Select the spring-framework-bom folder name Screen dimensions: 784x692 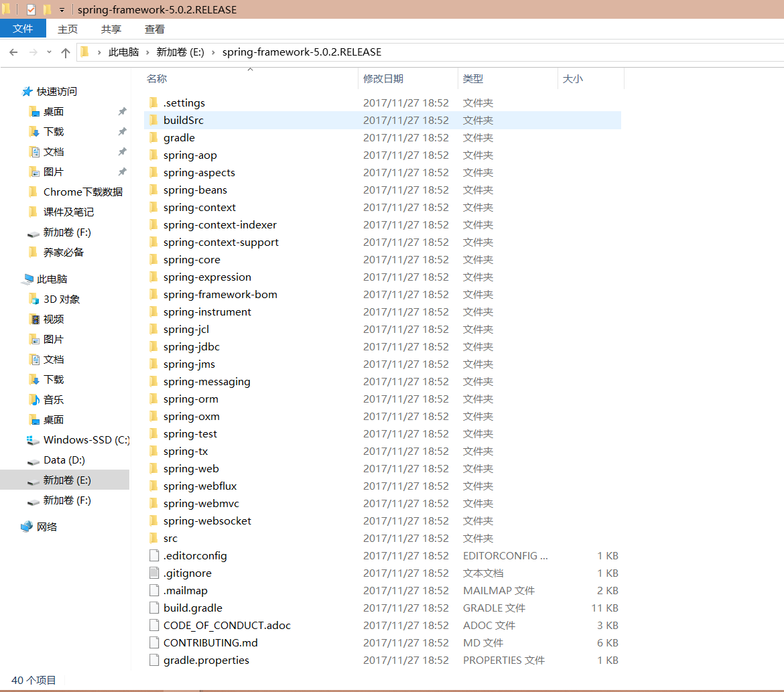coord(220,295)
